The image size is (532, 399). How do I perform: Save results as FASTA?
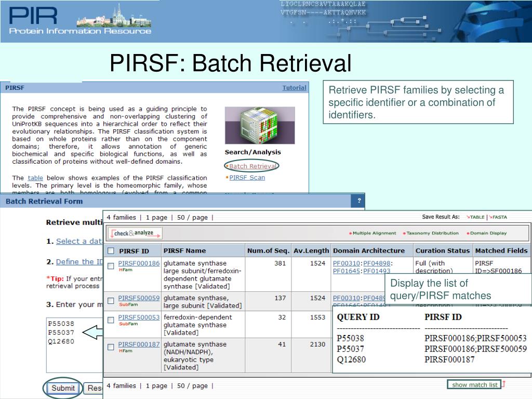pyautogui.click(x=498, y=217)
